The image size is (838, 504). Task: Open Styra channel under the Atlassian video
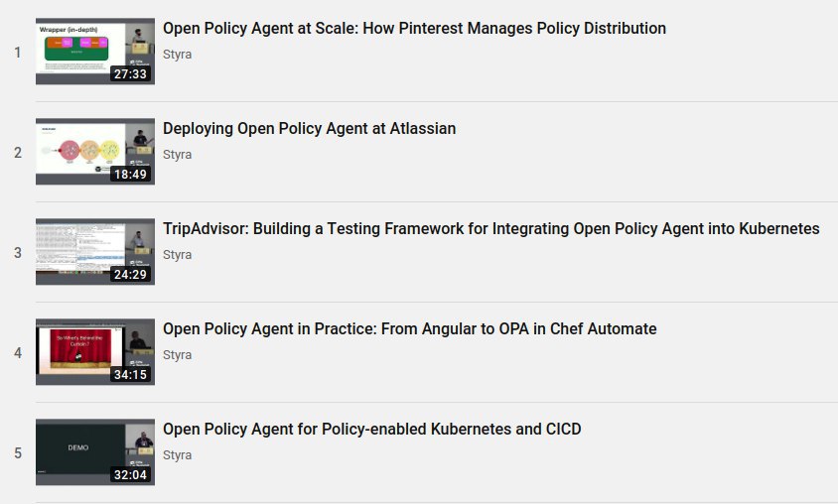point(177,155)
